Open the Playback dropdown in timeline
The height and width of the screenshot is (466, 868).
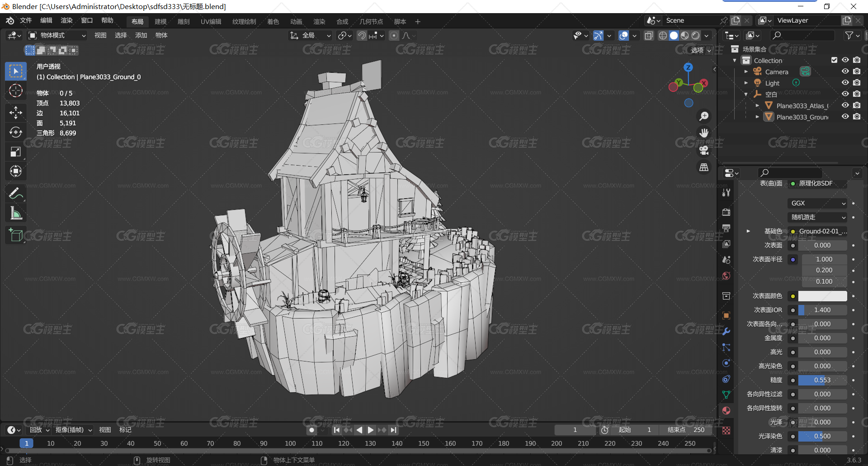coord(39,430)
